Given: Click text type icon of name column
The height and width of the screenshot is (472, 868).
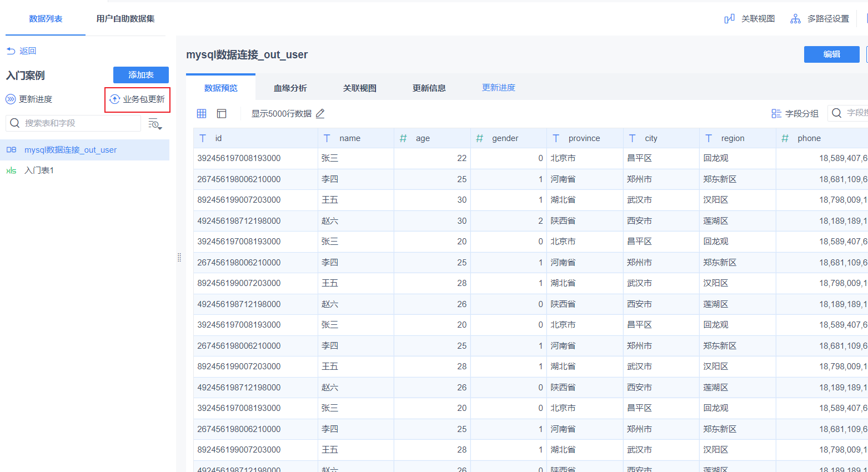Looking at the screenshot, I should pyautogui.click(x=327, y=138).
